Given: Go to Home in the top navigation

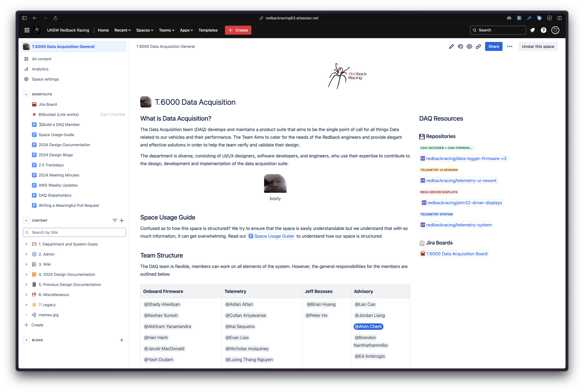Looking at the screenshot, I should coord(103,30).
